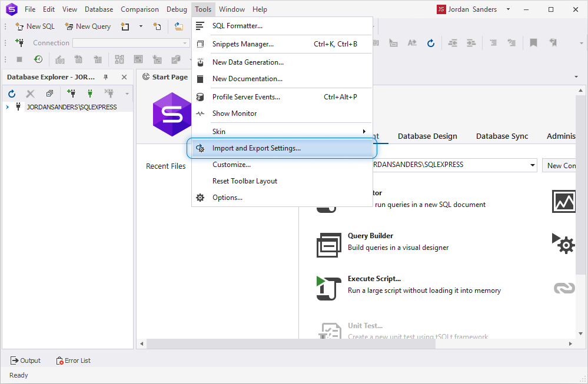588x384 pixels.
Task: Open the File menu
Action: pos(30,9)
